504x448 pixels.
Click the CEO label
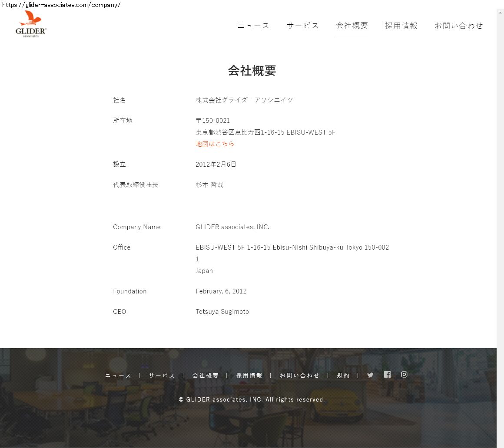[x=119, y=312]
